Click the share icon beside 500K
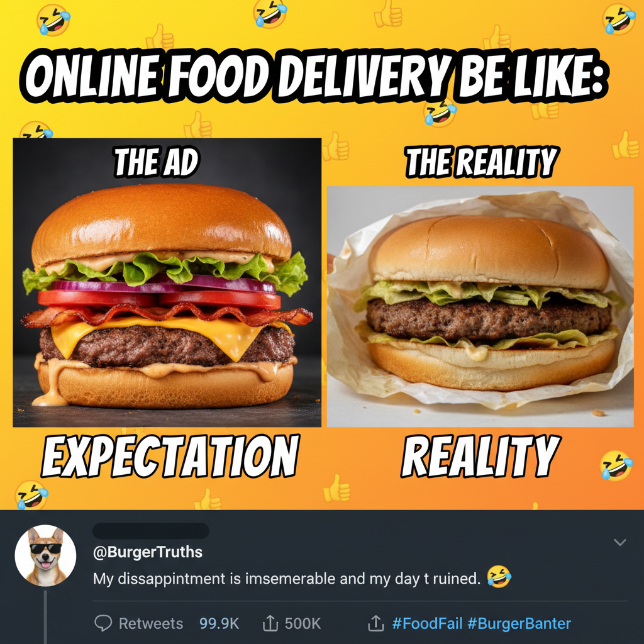 pos(270,623)
